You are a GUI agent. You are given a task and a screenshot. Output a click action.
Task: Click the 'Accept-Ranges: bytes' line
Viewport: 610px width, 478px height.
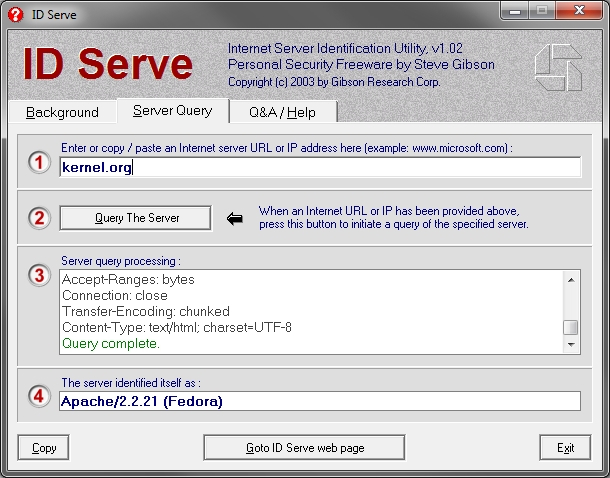pos(128,280)
